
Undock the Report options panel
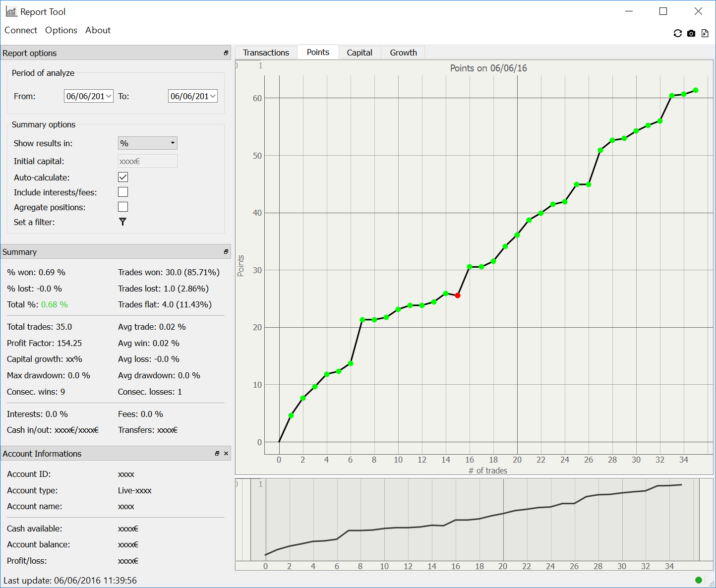click(x=226, y=53)
